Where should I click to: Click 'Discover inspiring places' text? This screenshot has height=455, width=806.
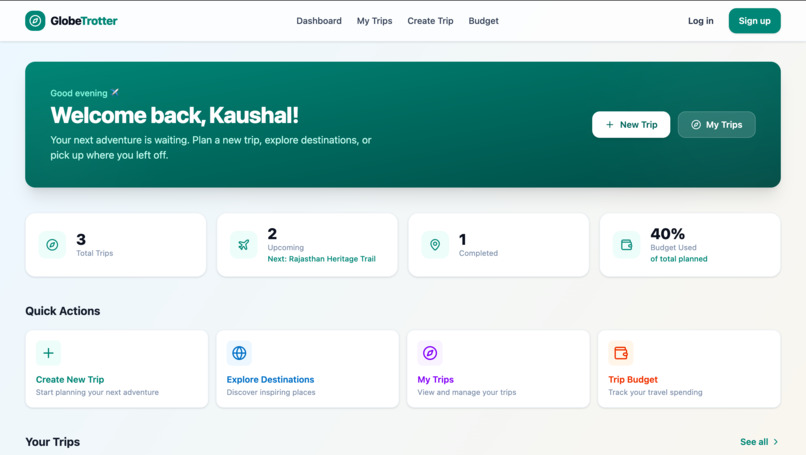click(271, 392)
